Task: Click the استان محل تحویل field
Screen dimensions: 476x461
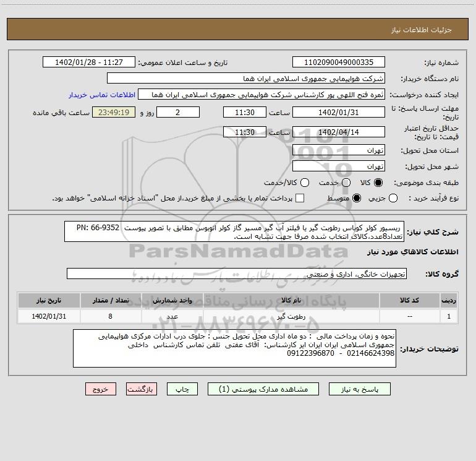Action: 338,150
